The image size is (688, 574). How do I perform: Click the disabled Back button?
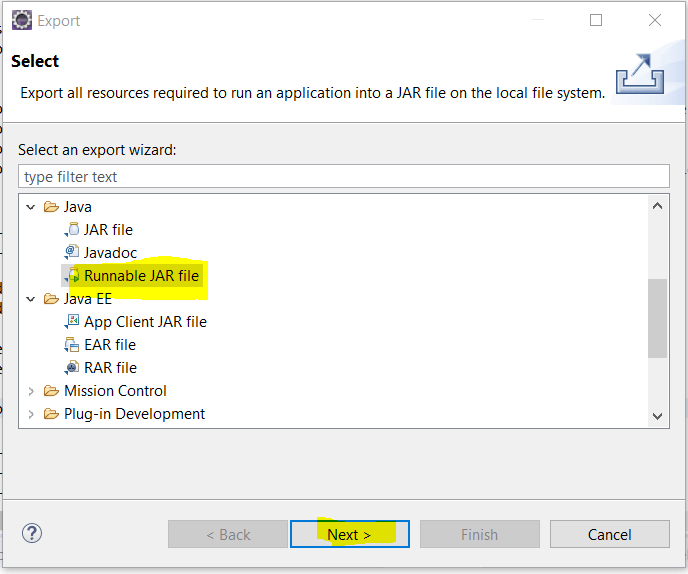[x=228, y=534]
